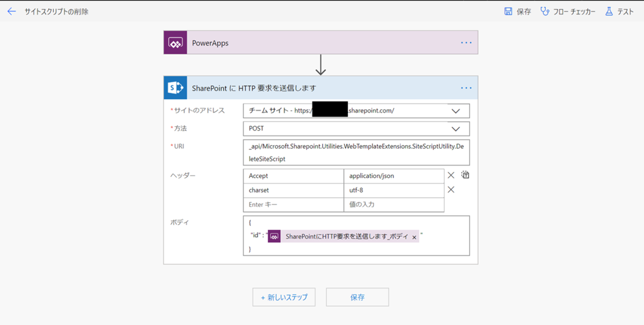Click the PowerApps trigger icon
The image size is (644, 325).
(x=175, y=43)
